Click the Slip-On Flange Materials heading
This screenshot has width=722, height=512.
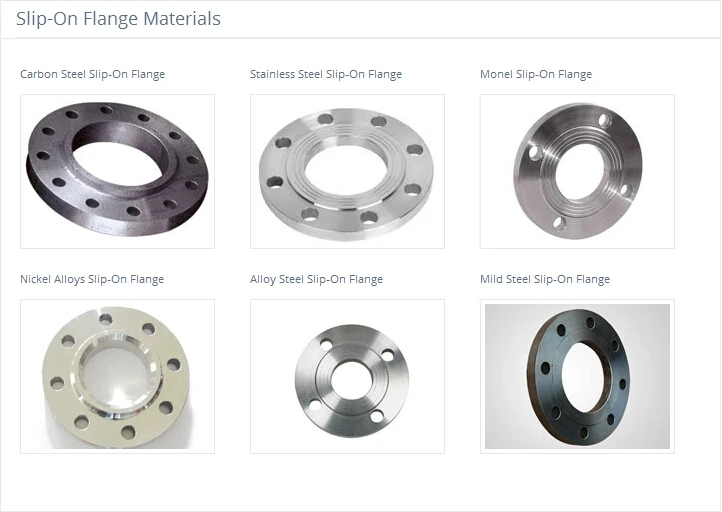click(x=118, y=18)
